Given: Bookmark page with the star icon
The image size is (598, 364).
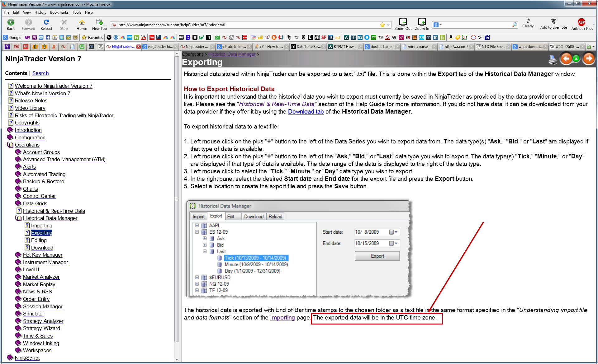Looking at the screenshot, I should coord(382,25).
